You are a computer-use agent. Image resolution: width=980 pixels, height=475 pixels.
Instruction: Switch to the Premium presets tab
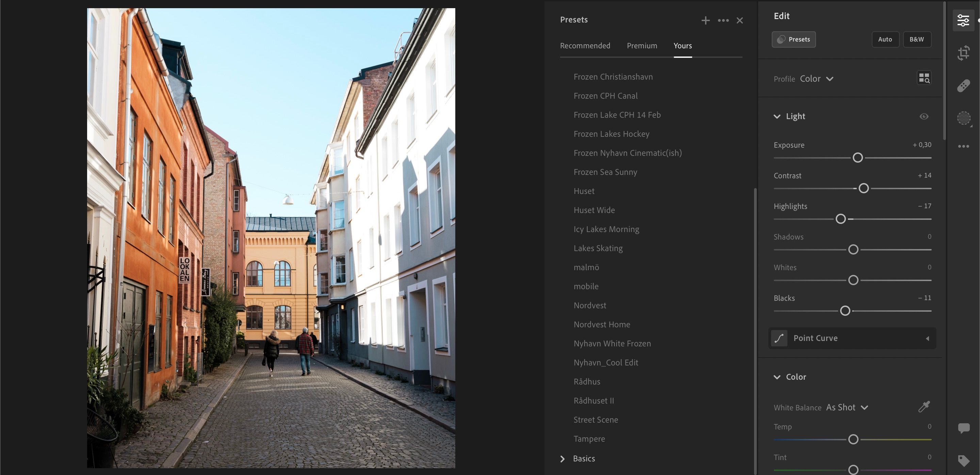(642, 45)
